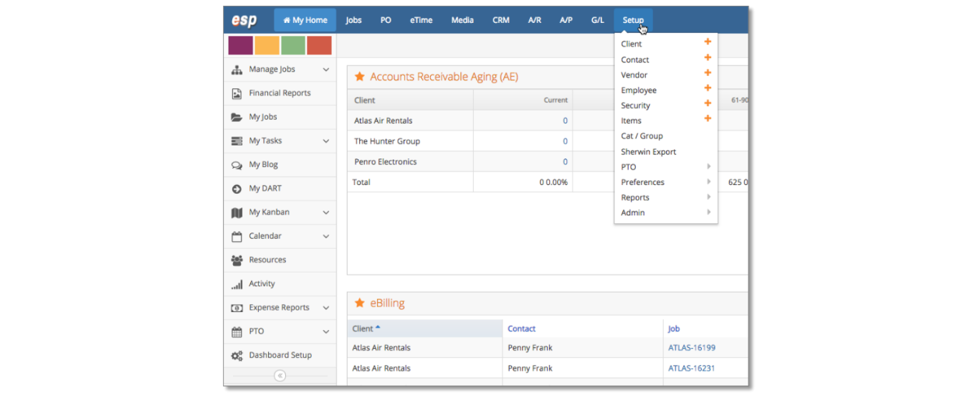Click the My DART arrow icon
The height and width of the screenshot is (396, 980).
237,189
